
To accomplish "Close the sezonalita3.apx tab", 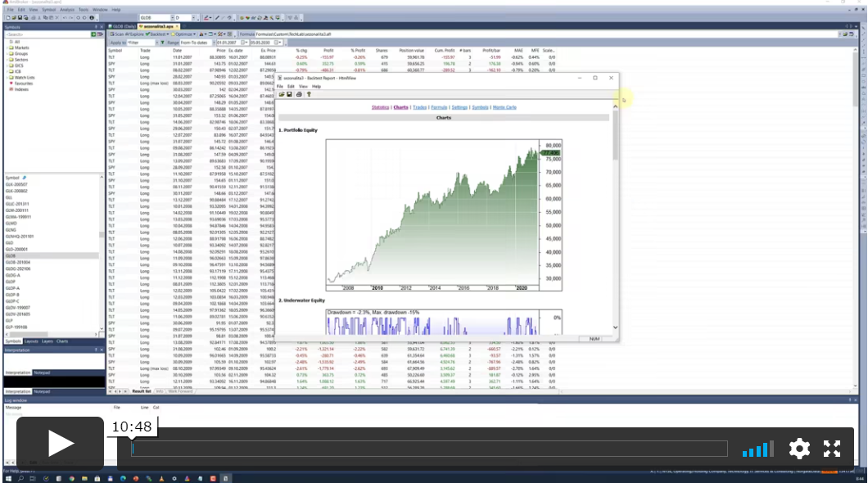I will pyautogui.click(x=177, y=26).
